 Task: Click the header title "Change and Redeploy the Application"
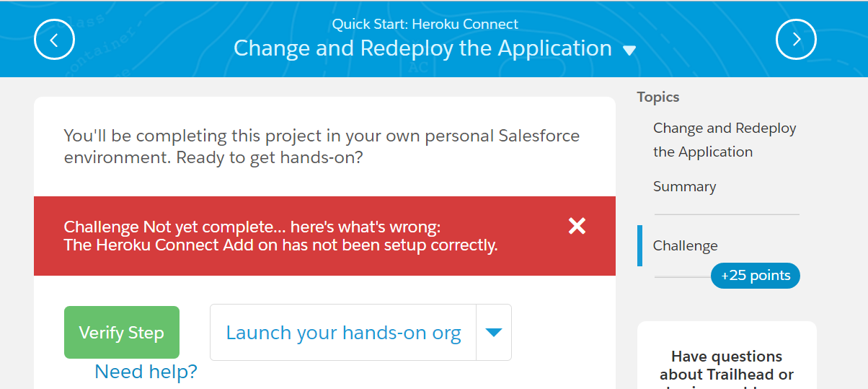(422, 48)
